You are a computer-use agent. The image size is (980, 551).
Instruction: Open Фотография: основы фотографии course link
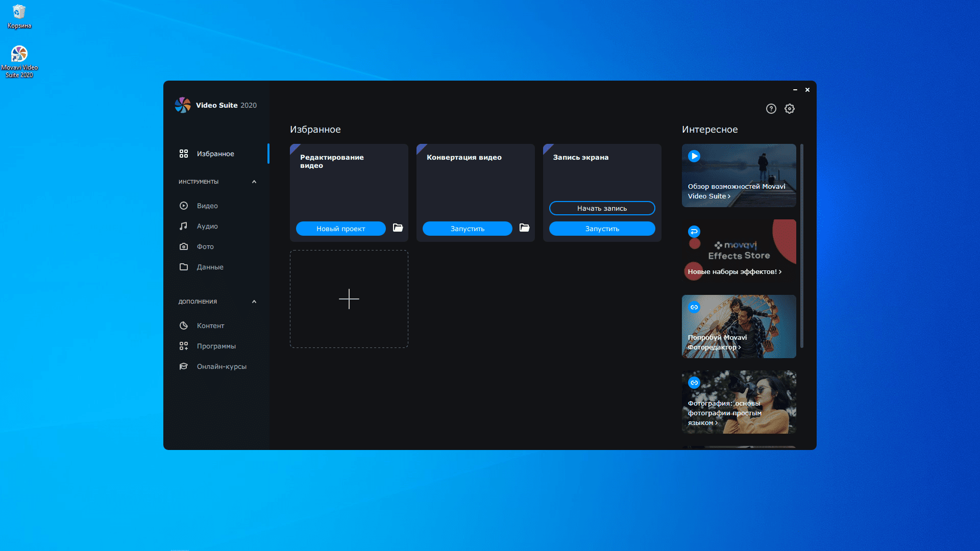click(725, 413)
